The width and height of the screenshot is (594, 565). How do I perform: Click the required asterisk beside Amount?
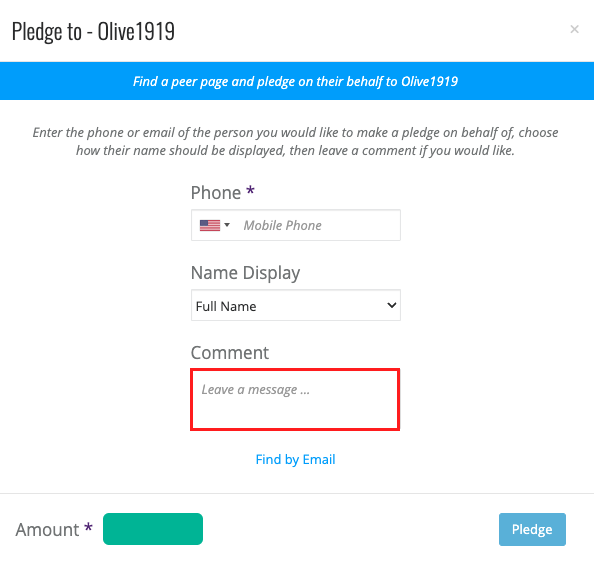pos(88,527)
